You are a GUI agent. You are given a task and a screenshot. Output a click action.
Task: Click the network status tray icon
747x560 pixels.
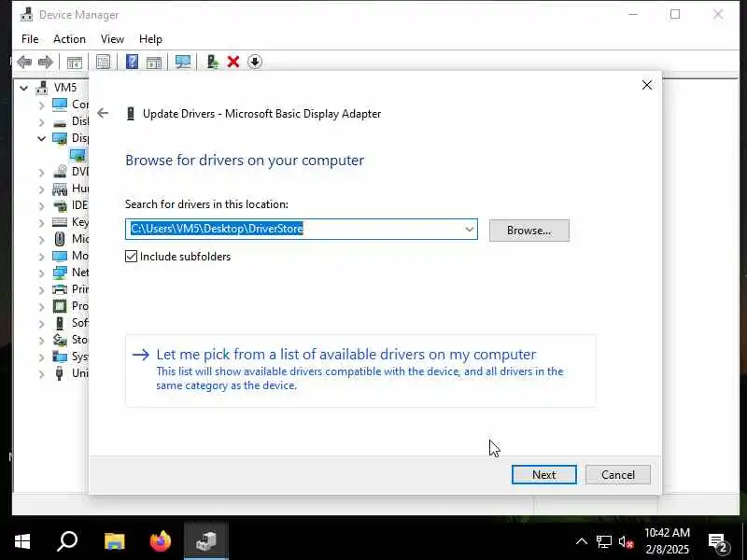604,541
